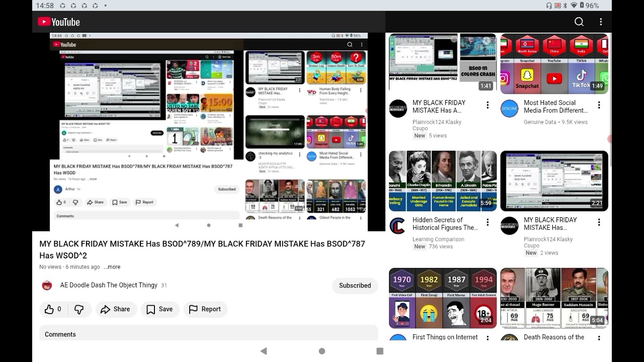644x362 pixels.
Task: Save the video to a playlist
Action: click(x=160, y=309)
